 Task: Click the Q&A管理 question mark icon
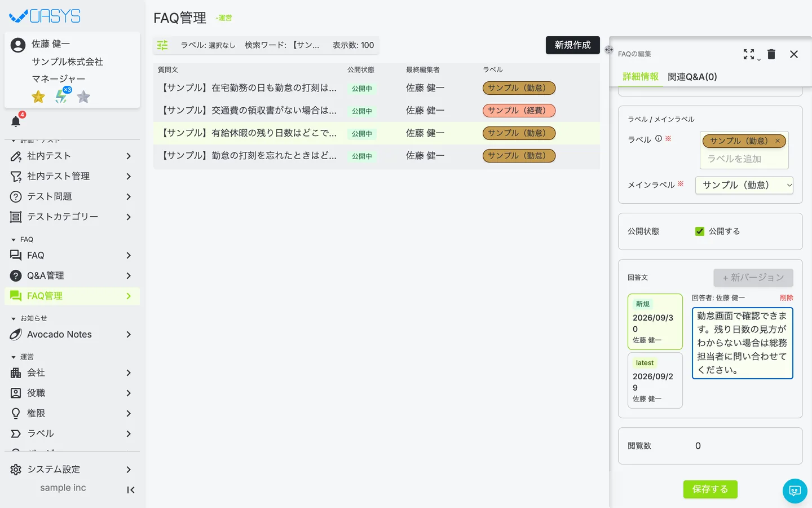tap(16, 275)
